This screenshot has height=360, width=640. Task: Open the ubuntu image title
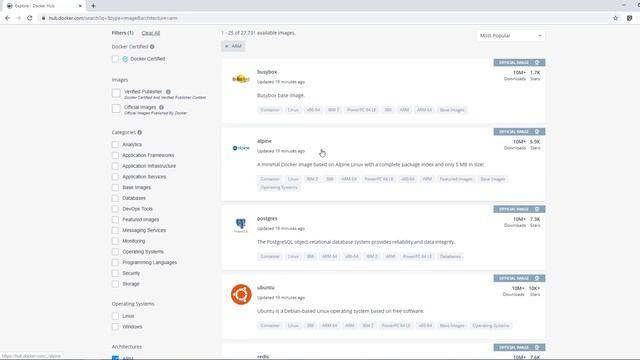click(x=265, y=287)
